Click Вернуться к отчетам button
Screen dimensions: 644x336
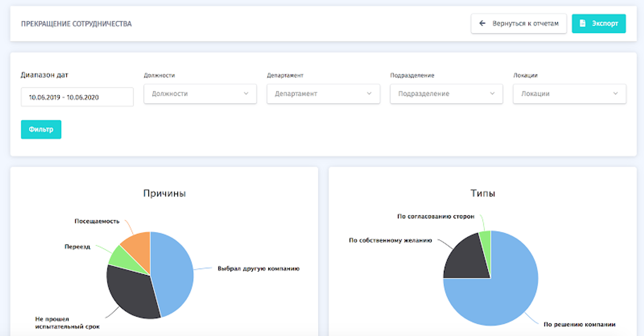tap(519, 23)
